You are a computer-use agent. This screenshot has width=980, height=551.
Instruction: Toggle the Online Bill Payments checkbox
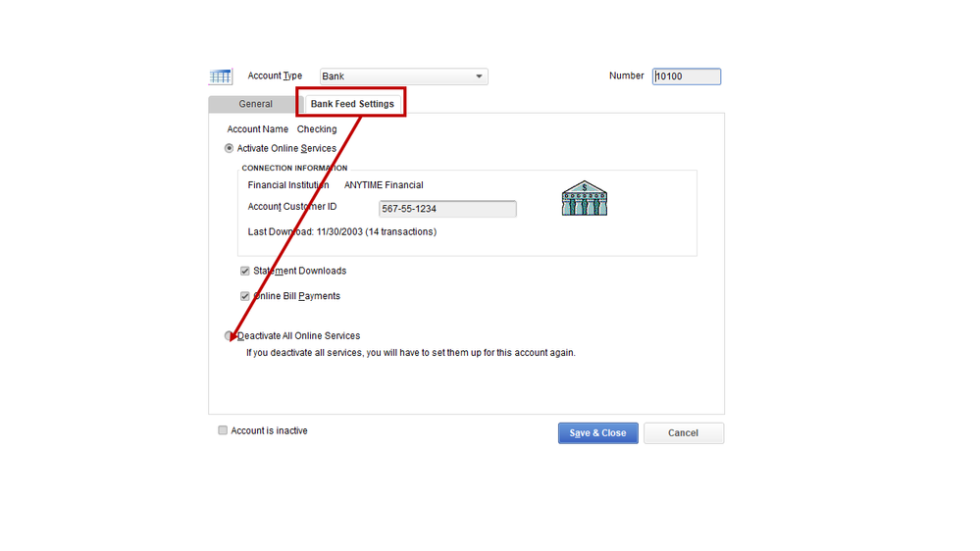(245, 296)
